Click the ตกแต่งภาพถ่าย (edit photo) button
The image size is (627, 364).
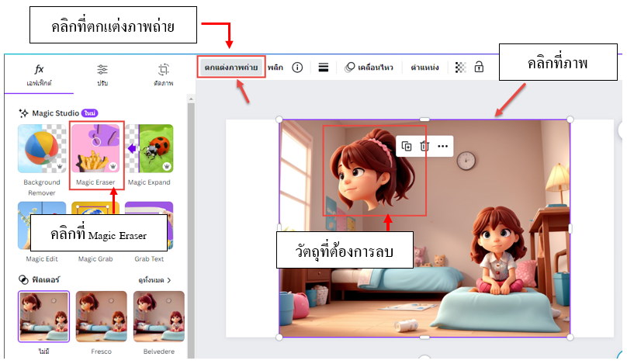231,68
